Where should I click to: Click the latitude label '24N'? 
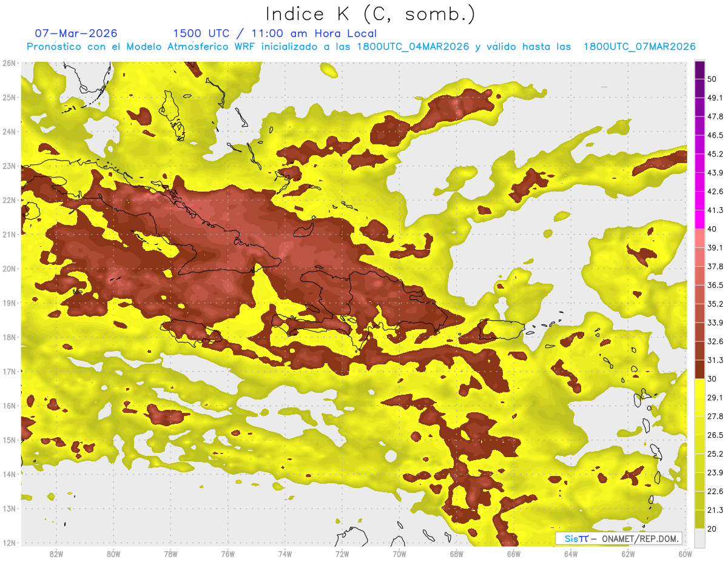coord(10,132)
